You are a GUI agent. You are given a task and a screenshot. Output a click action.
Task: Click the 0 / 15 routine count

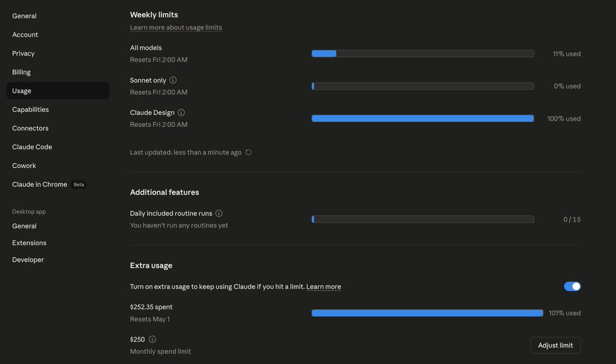[x=572, y=219]
